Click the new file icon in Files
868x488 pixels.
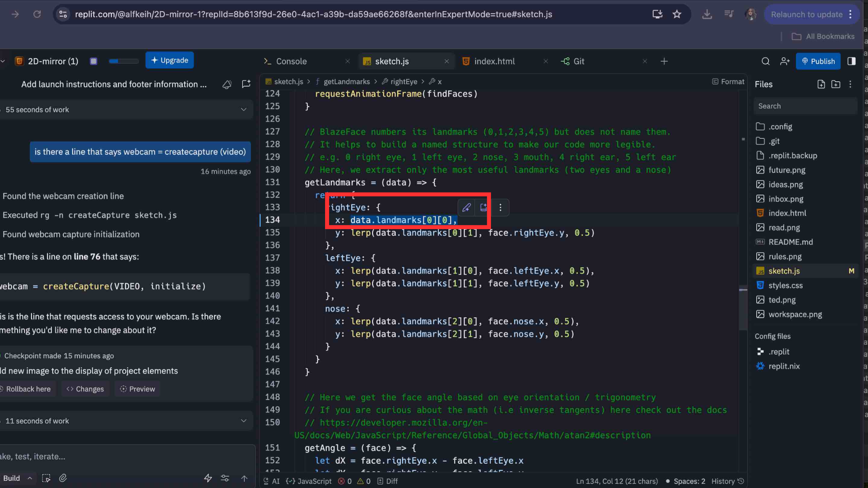pyautogui.click(x=821, y=84)
